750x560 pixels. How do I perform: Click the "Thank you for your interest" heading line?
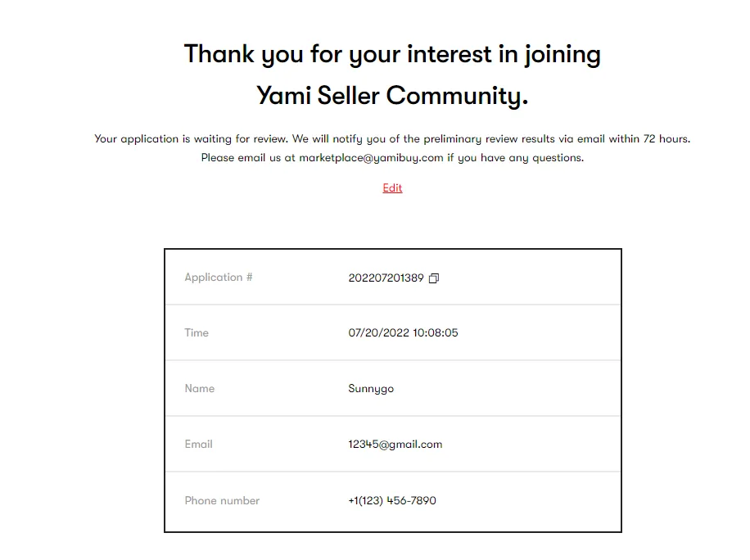[392, 54]
